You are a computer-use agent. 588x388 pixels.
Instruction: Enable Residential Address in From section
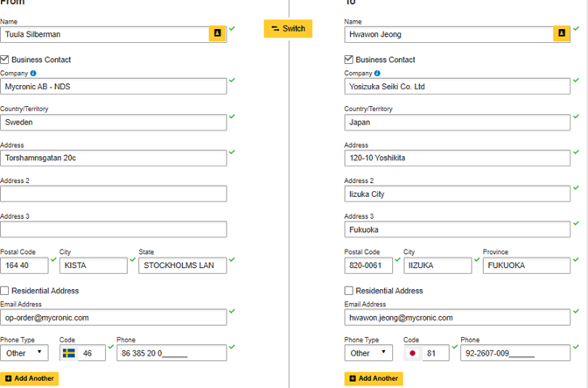[4, 291]
